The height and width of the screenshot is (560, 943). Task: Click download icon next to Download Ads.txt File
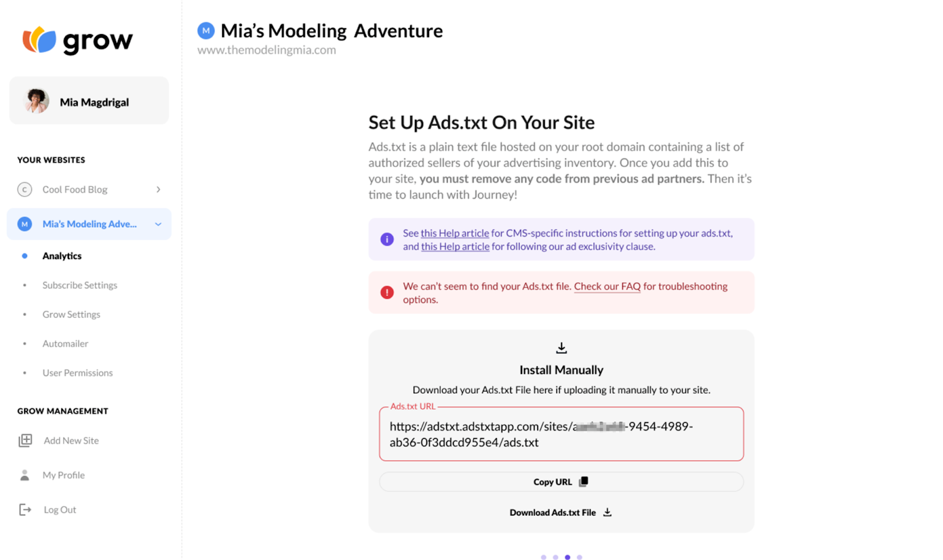pyautogui.click(x=607, y=512)
